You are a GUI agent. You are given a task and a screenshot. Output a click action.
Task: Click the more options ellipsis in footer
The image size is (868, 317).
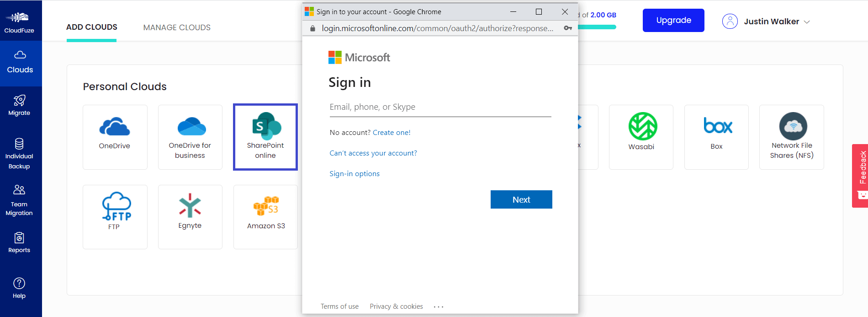pos(439,307)
